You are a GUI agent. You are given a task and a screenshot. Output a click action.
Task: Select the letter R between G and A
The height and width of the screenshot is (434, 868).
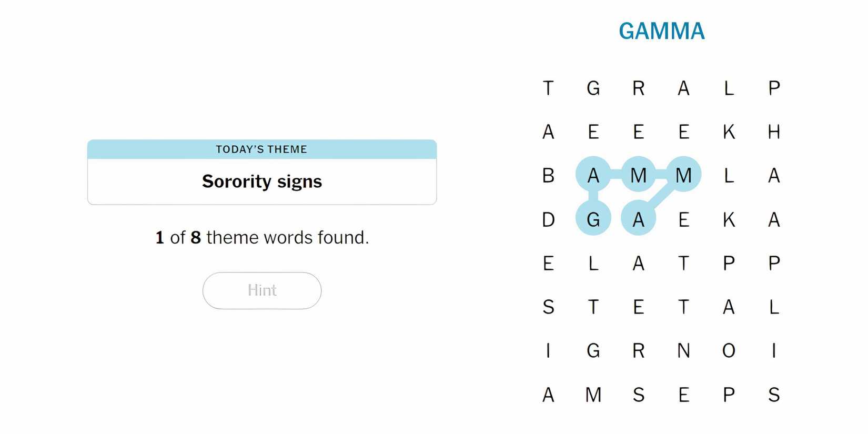[639, 88]
